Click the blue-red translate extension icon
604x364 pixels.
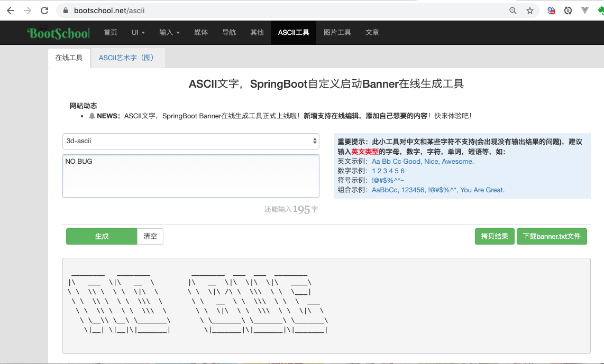point(551,11)
